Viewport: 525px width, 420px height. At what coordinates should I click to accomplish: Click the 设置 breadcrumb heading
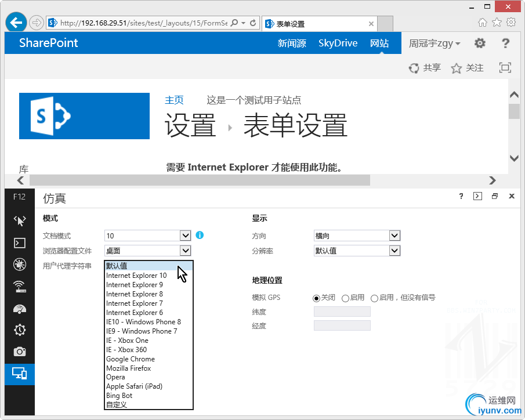(190, 125)
